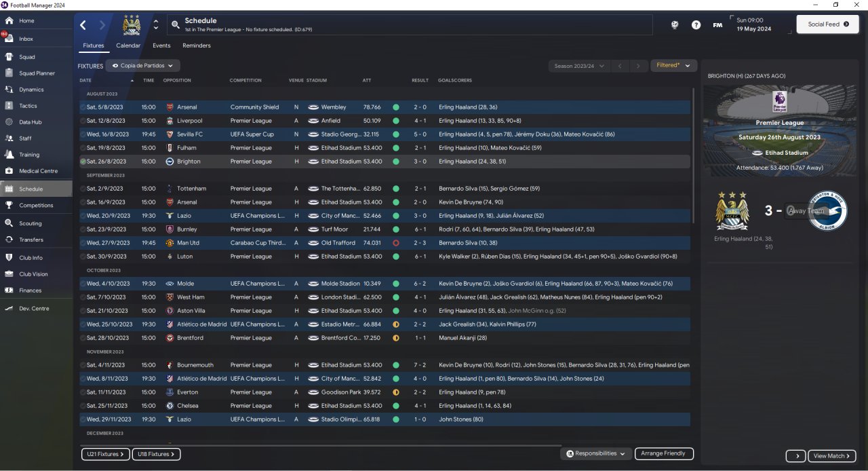Viewport: 868px width, 471px height.
Task: Click next season arrow beside Season 2023/24
Action: pyautogui.click(x=638, y=66)
